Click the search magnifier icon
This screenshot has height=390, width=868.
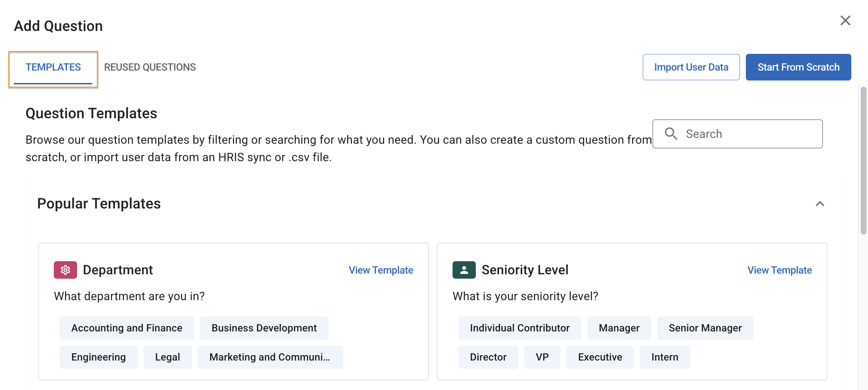pyautogui.click(x=671, y=134)
